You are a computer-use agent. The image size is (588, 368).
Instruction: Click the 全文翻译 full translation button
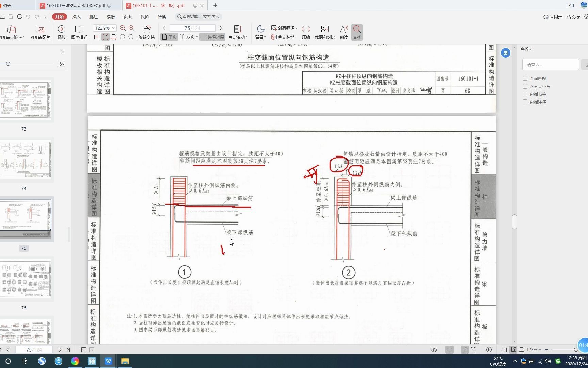283,37
